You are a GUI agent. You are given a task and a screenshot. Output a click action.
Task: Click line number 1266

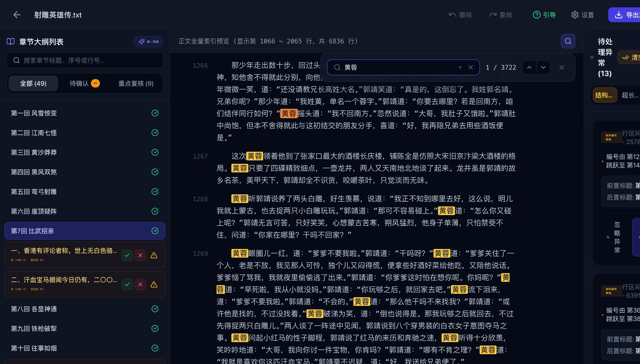click(200, 66)
